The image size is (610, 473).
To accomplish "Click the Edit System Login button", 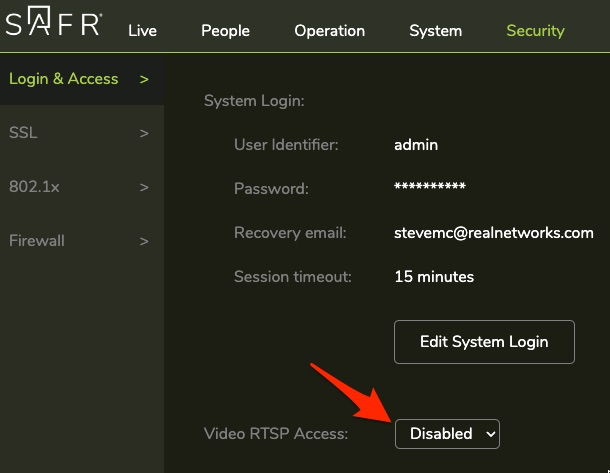I will 484,342.
